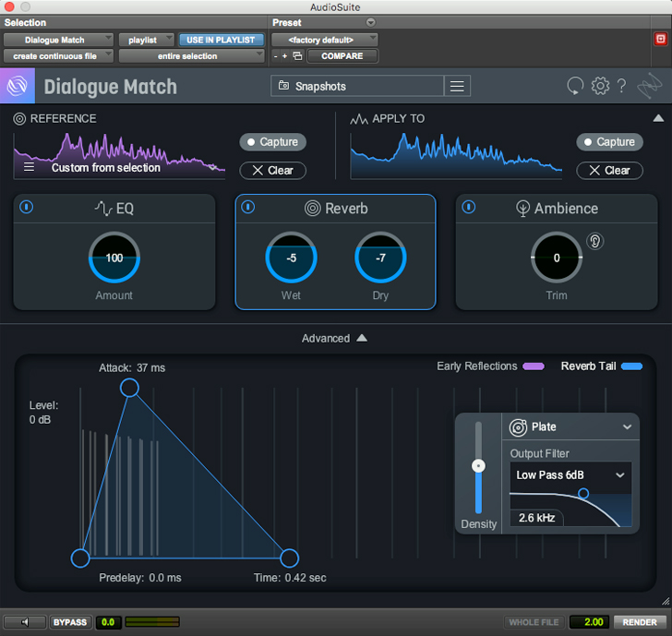Click the iZotope brand swirl icon
Screen dimensions: 672x636
[x=649, y=86]
